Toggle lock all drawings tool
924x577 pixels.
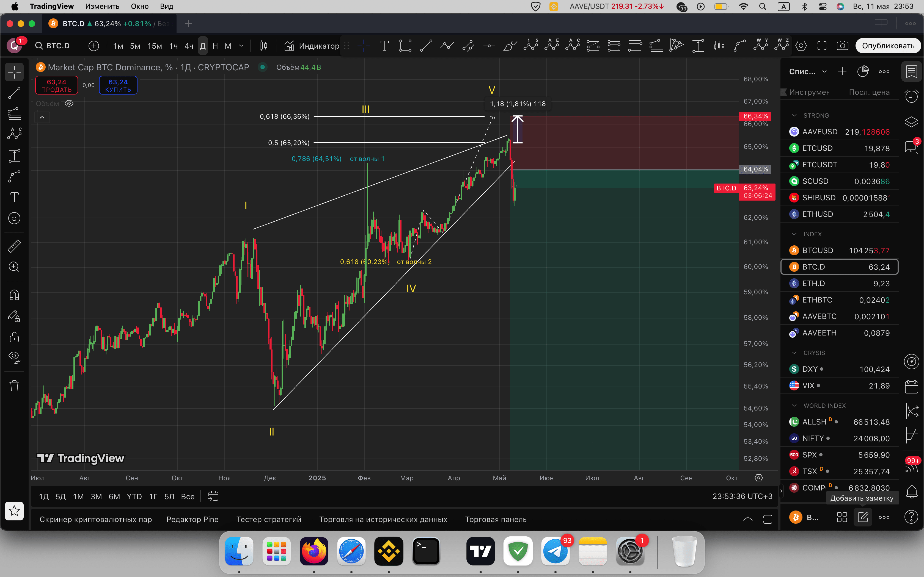[x=14, y=337]
